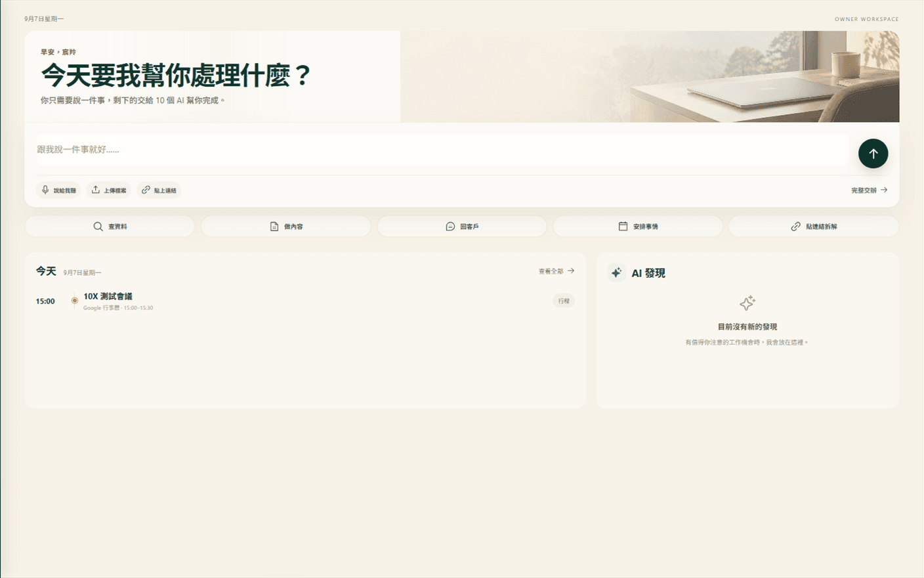Viewport: 924px width, 578px height.
Task: Click the desk and laptop banner image
Action: 650,76
